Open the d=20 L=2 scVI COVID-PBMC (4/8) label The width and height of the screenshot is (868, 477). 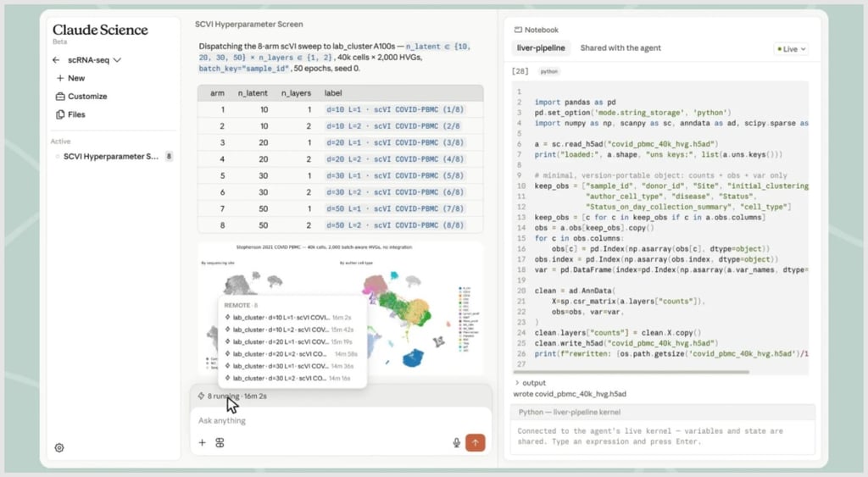395,159
